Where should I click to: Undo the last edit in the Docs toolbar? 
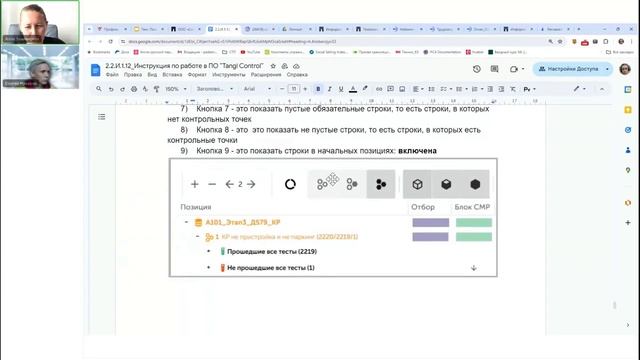pyautogui.click(x=111, y=89)
